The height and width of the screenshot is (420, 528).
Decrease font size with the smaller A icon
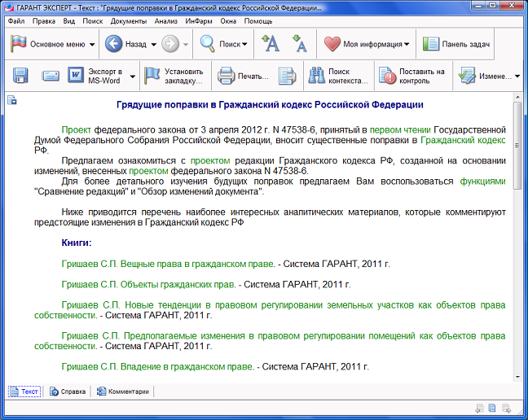coord(299,44)
